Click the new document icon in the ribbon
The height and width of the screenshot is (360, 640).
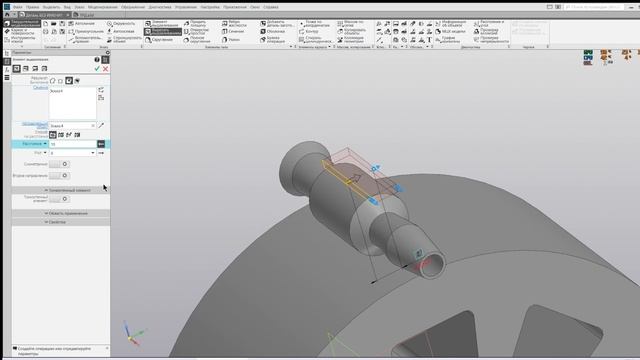pos(46,24)
